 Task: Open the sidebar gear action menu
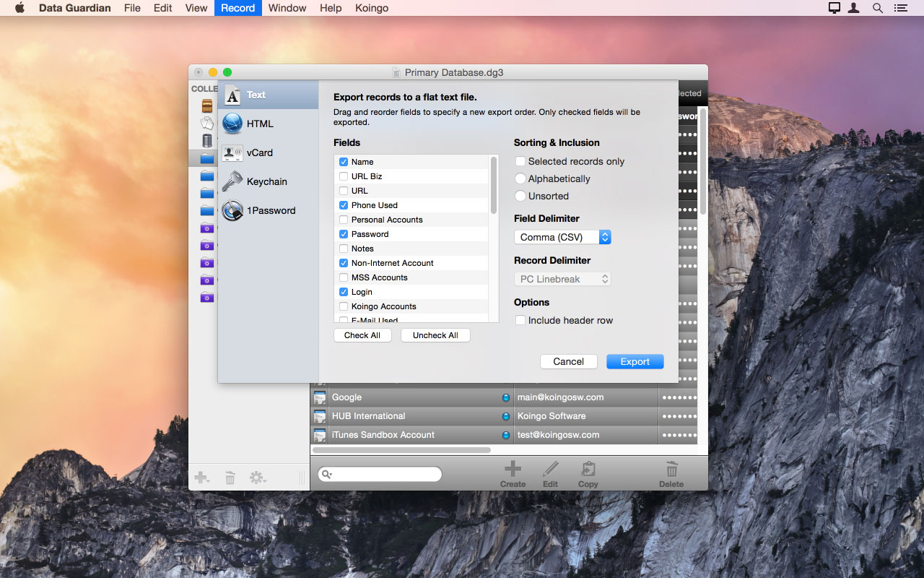pos(258,478)
